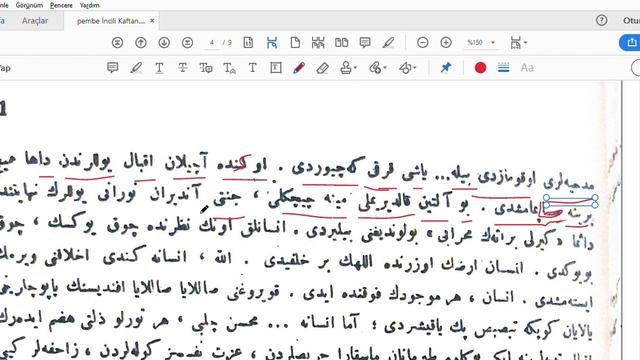Go to next page arrow

(164, 42)
